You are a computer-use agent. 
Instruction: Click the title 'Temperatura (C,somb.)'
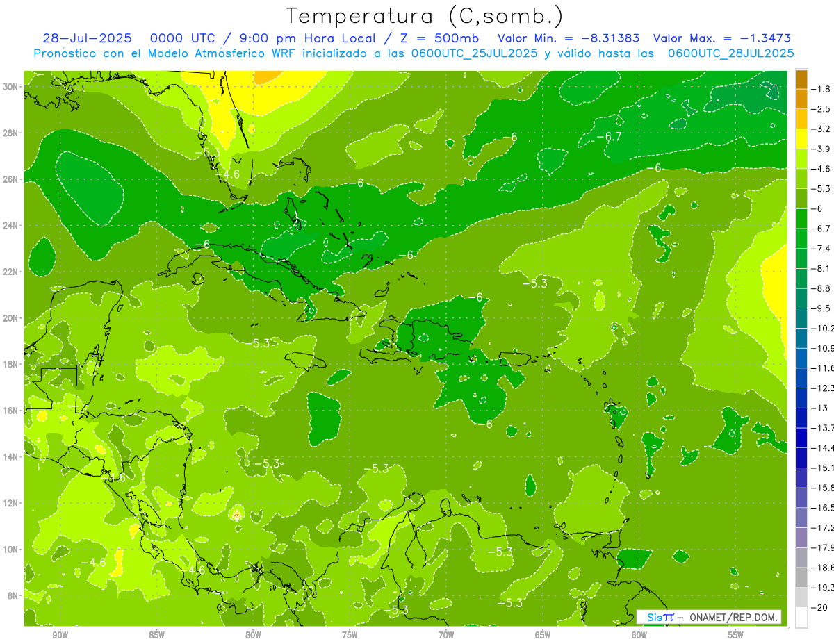pos(425,16)
